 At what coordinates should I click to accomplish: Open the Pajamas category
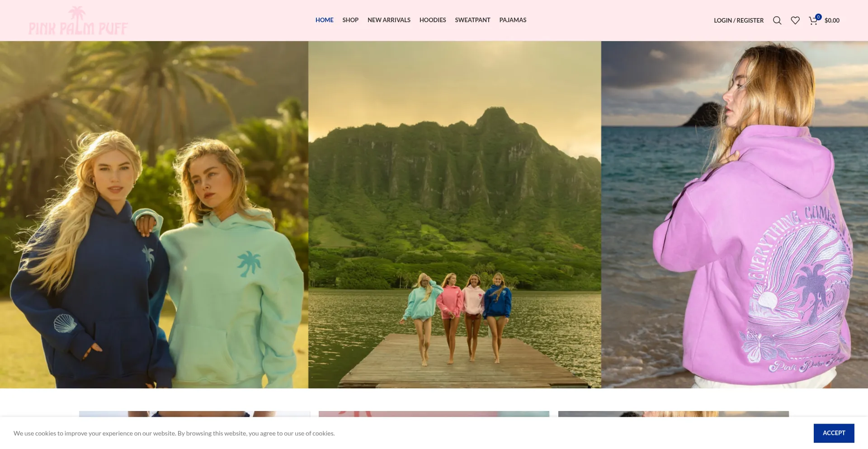513,20
